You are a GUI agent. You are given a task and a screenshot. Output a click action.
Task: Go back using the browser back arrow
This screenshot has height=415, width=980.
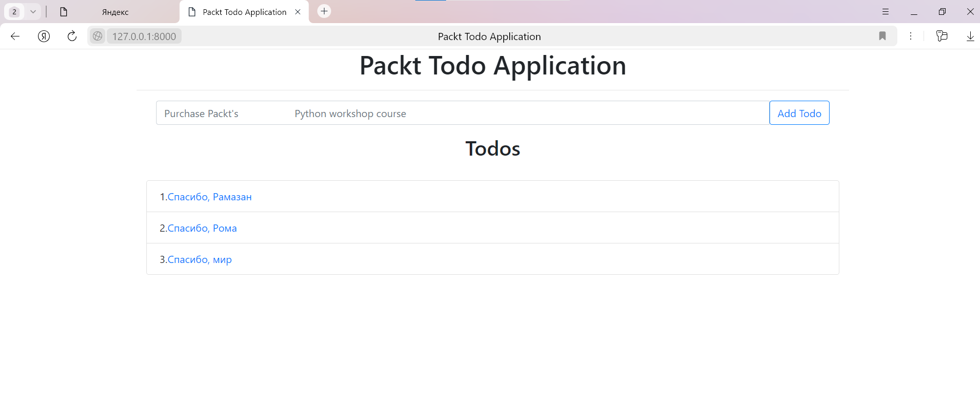coord(15,36)
